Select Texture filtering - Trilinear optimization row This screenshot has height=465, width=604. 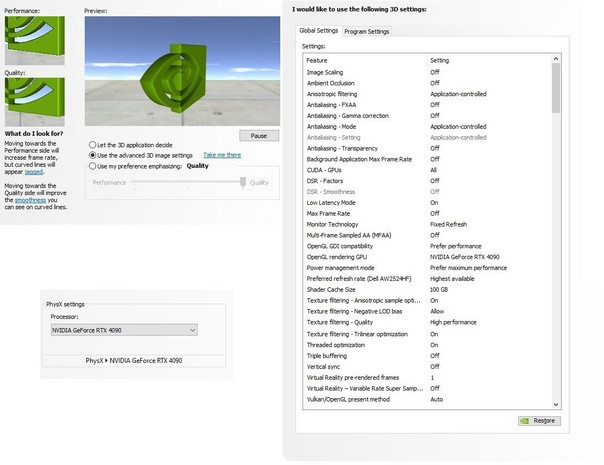tap(428, 334)
